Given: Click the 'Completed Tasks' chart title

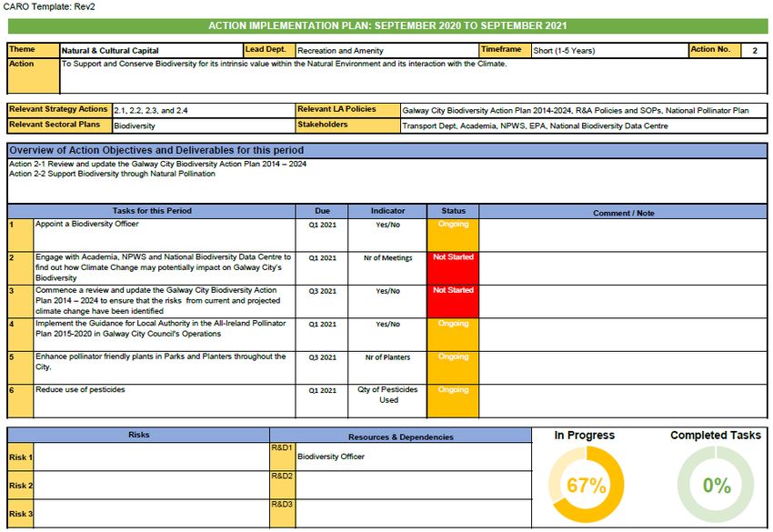Looking at the screenshot, I should point(716,436).
